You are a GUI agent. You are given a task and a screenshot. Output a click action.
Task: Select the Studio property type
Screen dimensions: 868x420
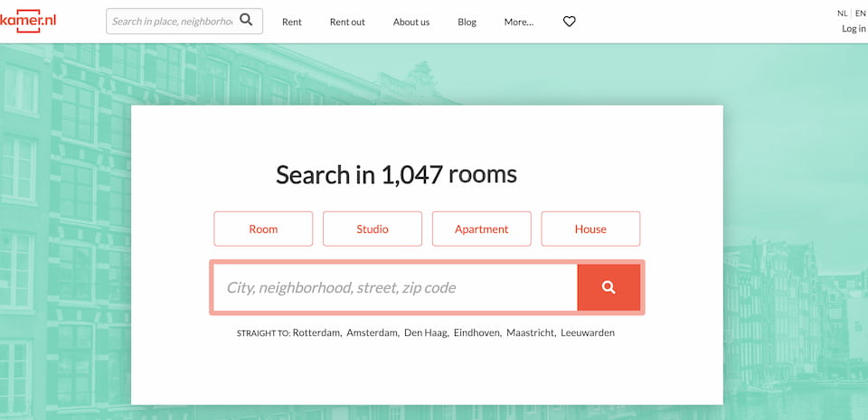372,229
